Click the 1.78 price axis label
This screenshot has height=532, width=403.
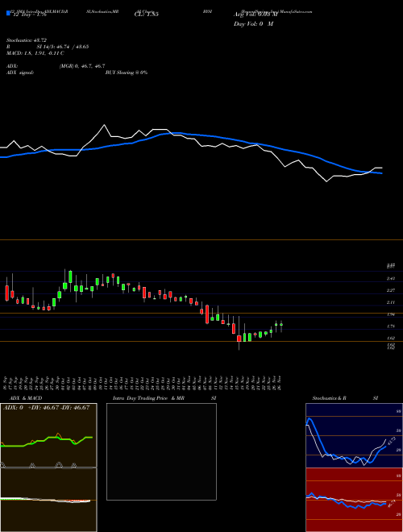391,326
